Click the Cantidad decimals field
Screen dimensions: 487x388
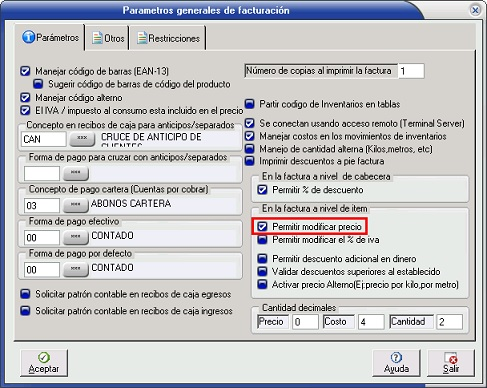(x=449, y=322)
